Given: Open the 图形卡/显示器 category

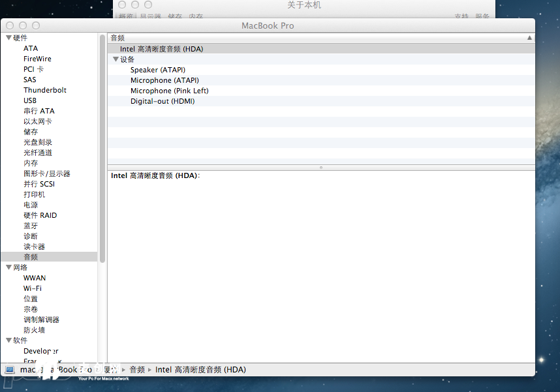Looking at the screenshot, I should coord(47,173).
